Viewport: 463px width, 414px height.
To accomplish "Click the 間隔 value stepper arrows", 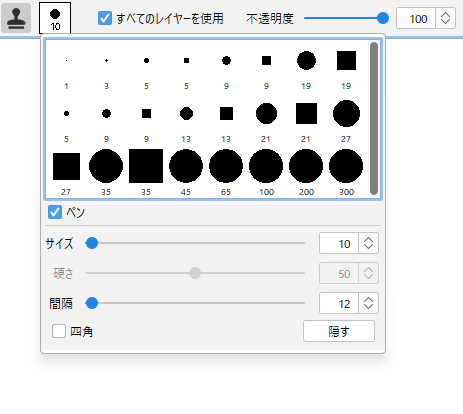I will pyautogui.click(x=368, y=303).
